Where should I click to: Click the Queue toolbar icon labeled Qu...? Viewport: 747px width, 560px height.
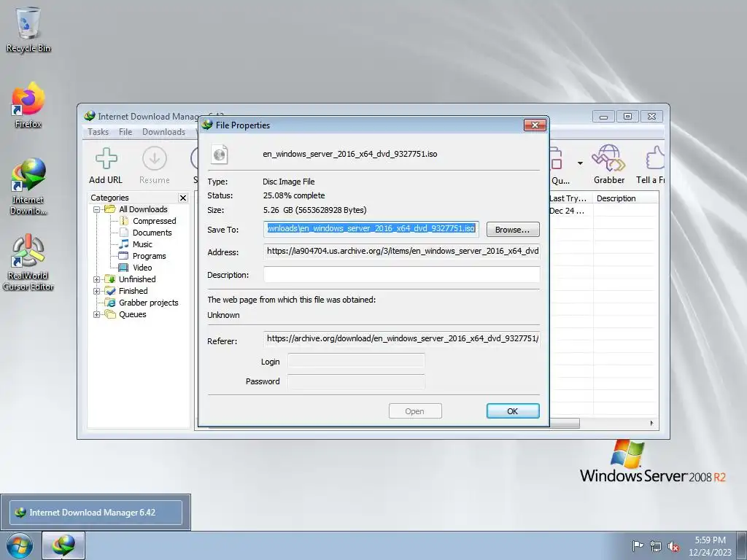556,158
